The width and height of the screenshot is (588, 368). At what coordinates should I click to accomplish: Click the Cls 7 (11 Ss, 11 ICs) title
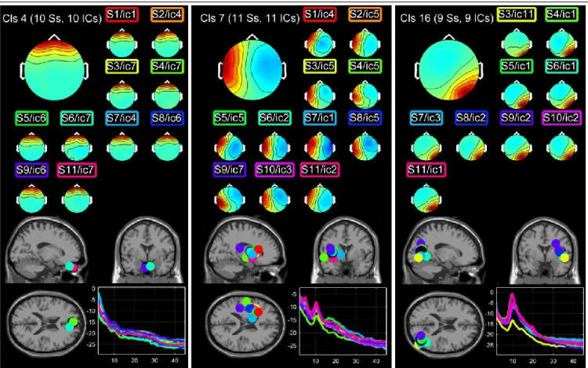(x=250, y=18)
